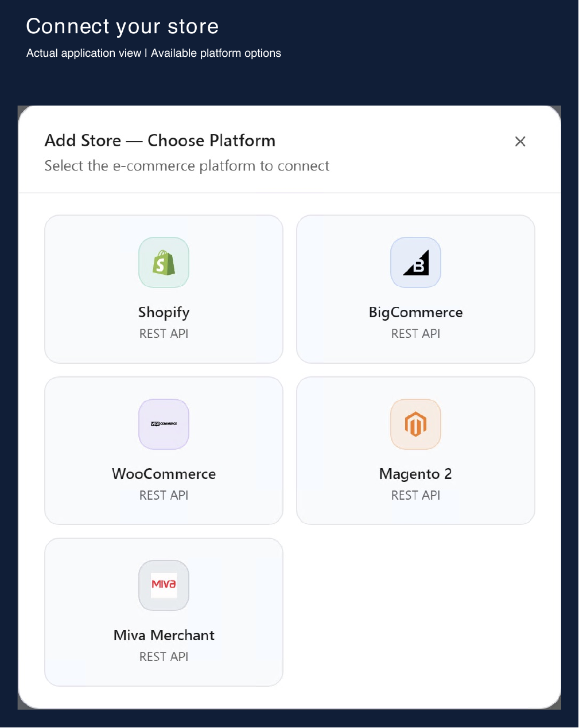Click the 'Add Store — Choose Platform' title

[x=160, y=141]
